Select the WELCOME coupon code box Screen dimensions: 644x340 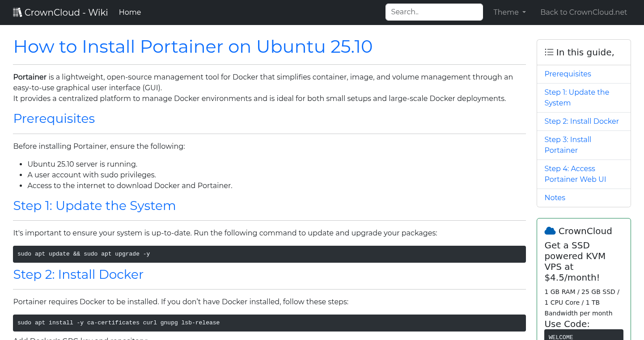(584, 336)
